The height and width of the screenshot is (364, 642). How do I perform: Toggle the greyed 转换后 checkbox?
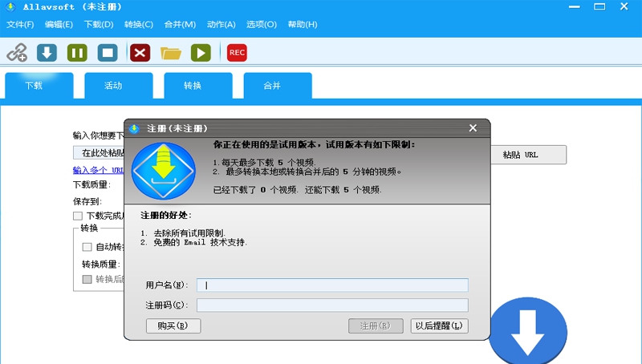pyautogui.click(x=87, y=279)
